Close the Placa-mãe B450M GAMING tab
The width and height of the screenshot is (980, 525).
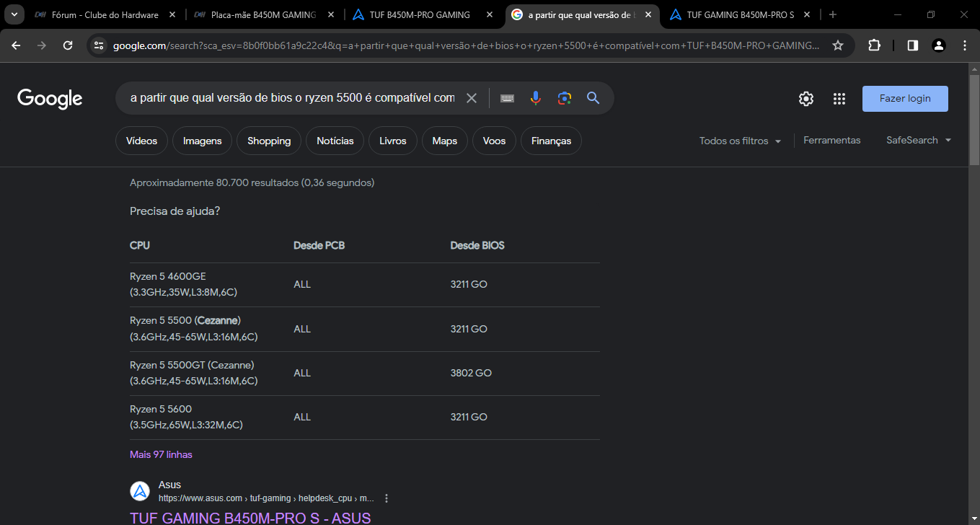click(331, 14)
